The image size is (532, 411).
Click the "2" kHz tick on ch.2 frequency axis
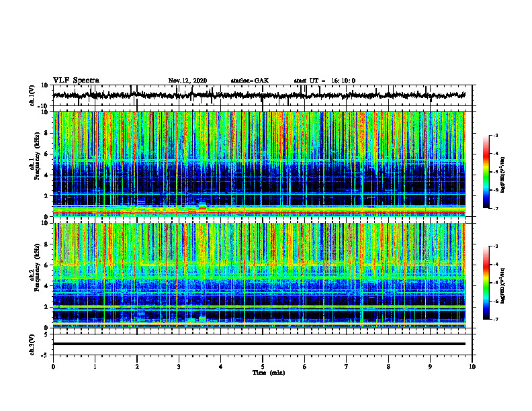[x=46, y=307]
